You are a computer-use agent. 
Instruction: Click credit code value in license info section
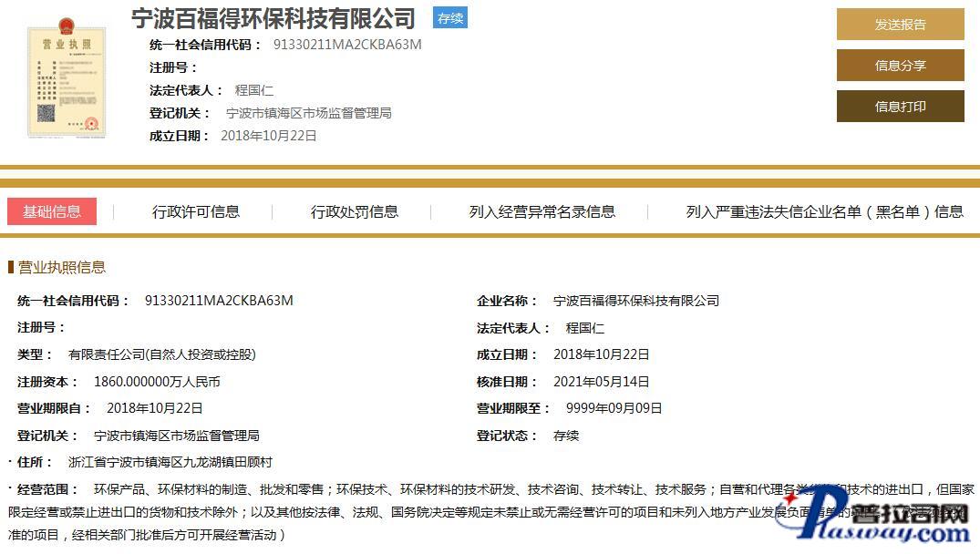tap(219, 301)
